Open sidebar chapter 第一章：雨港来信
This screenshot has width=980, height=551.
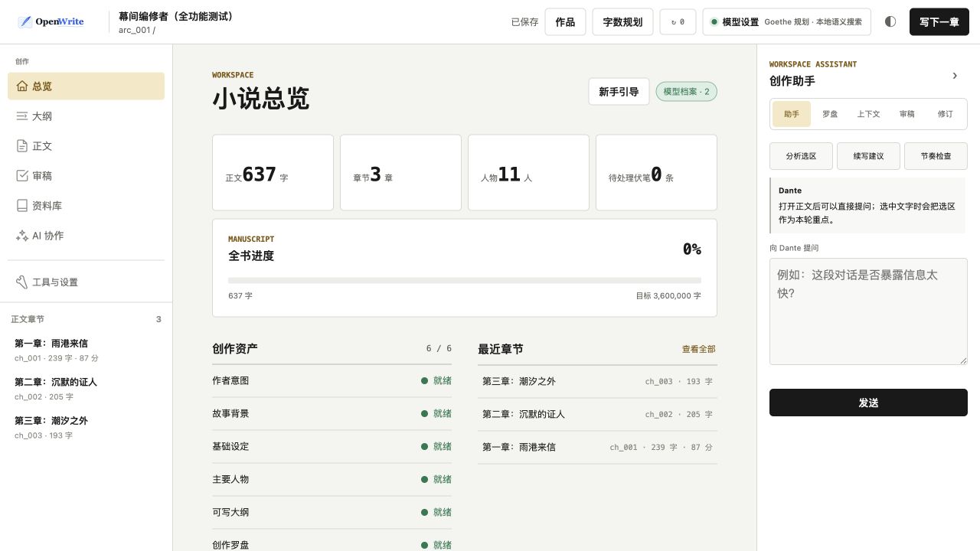[x=86, y=350]
